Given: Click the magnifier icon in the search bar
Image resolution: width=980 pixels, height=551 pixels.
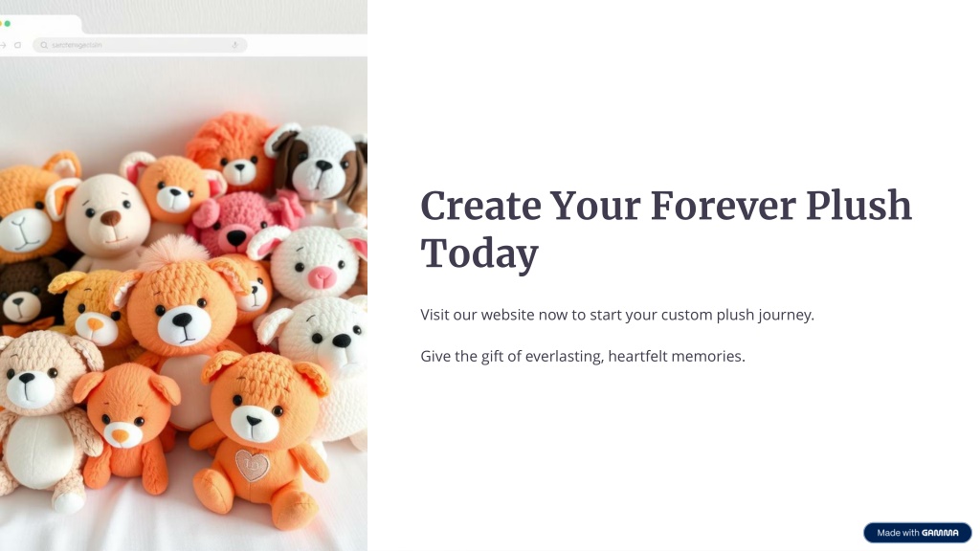Looking at the screenshot, I should [44, 45].
